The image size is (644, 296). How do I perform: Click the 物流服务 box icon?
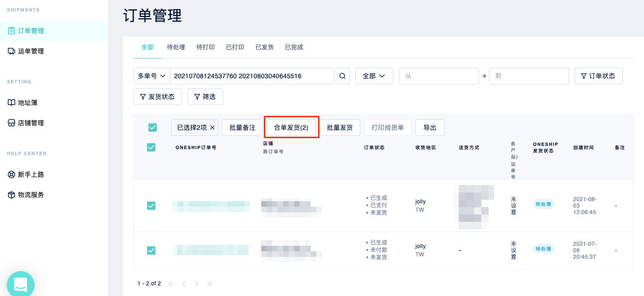pos(11,195)
